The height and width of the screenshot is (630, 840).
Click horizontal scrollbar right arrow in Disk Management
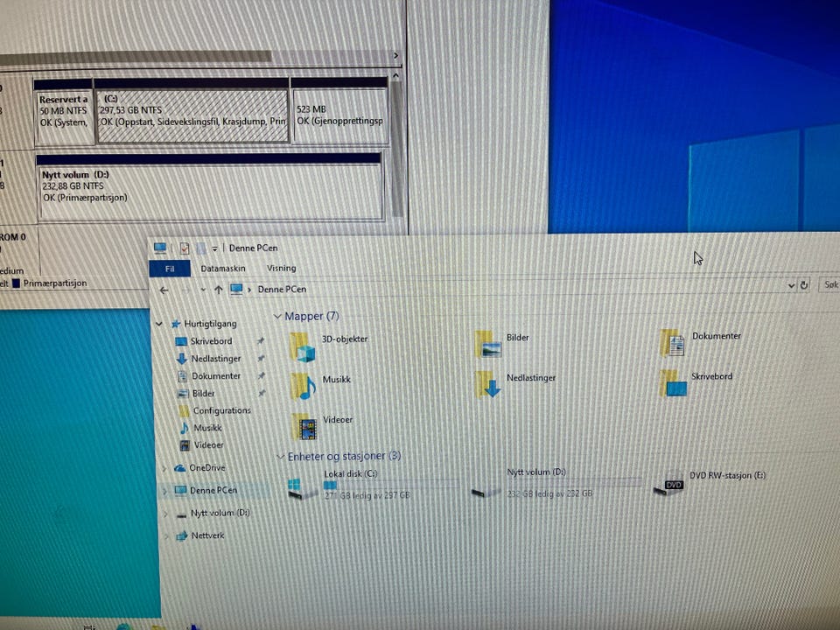click(395, 56)
